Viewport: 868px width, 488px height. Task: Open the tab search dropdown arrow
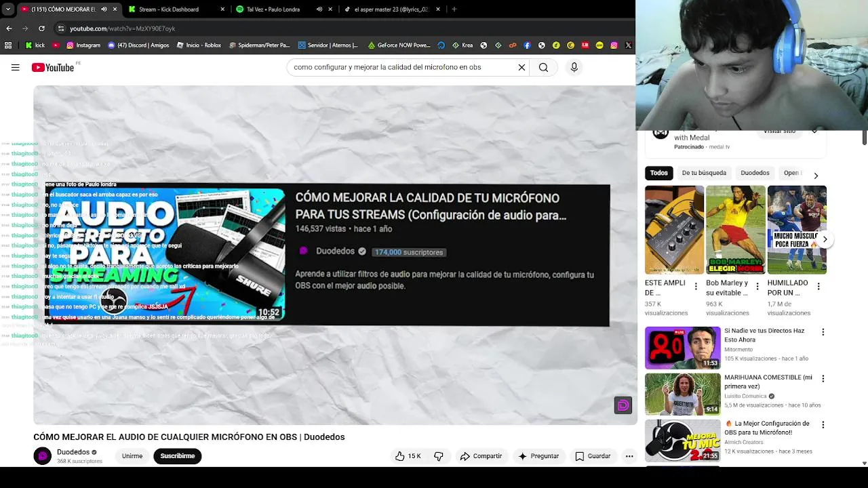[x=9, y=9]
